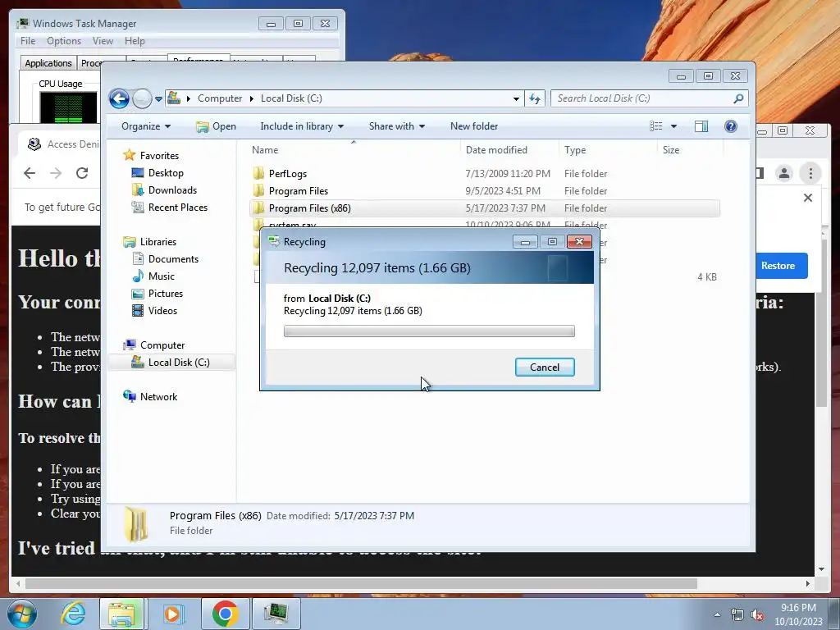Click Computer in the address breadcrumb

220,98
